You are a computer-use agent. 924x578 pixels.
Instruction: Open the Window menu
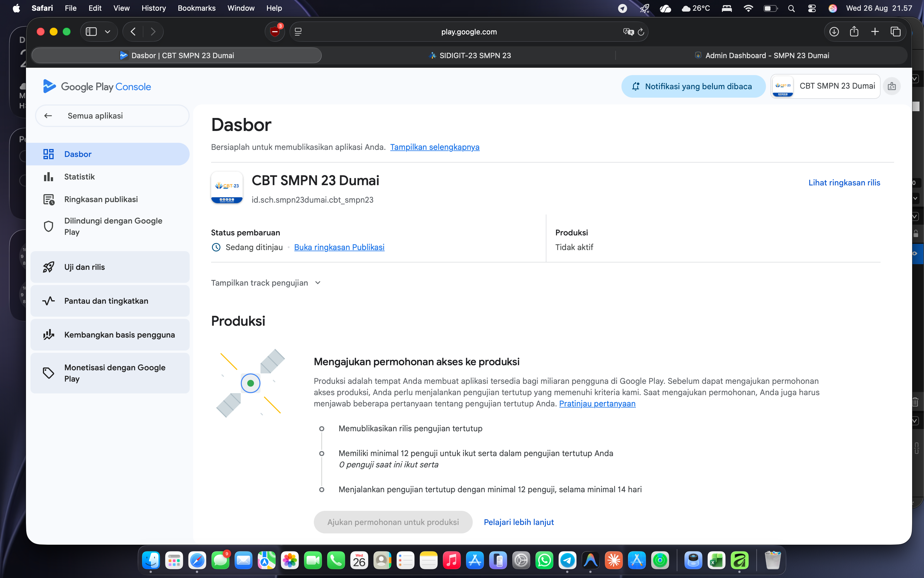point(241,8)
